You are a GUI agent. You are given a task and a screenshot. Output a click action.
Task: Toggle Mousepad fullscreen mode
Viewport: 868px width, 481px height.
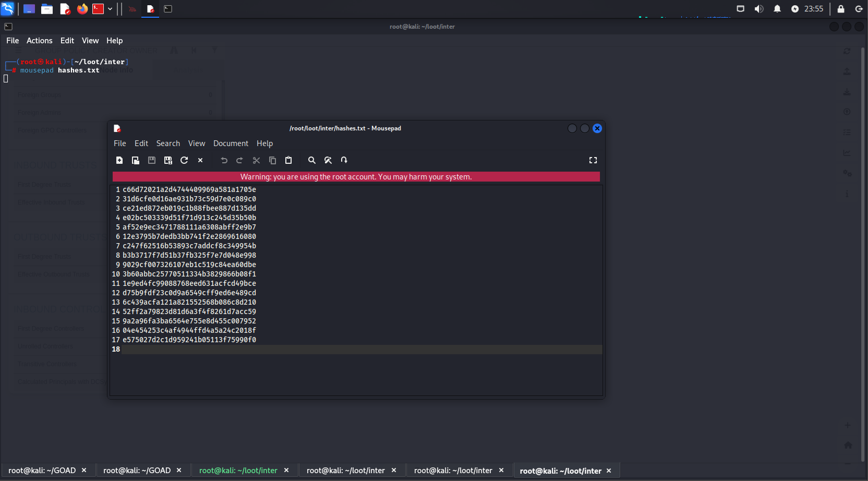593,160
